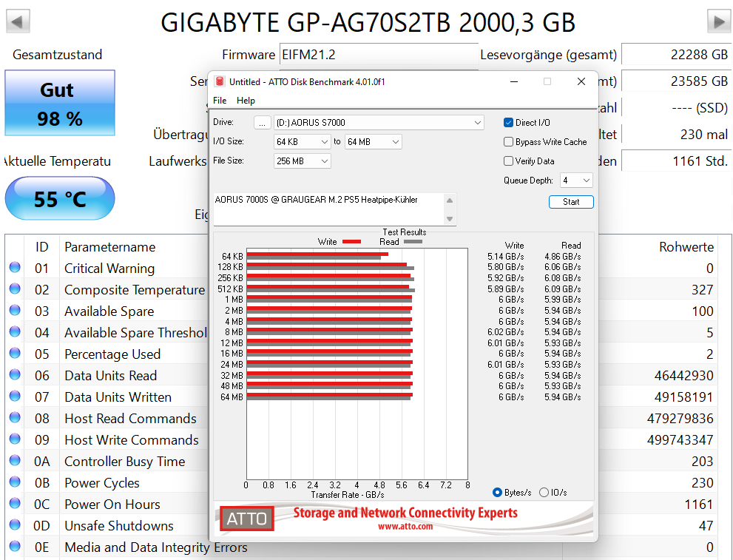Image resolution: width=733 pixels, height=560 pixels.
Task: Select Bytes/s radio button
Action: [497, 492]
